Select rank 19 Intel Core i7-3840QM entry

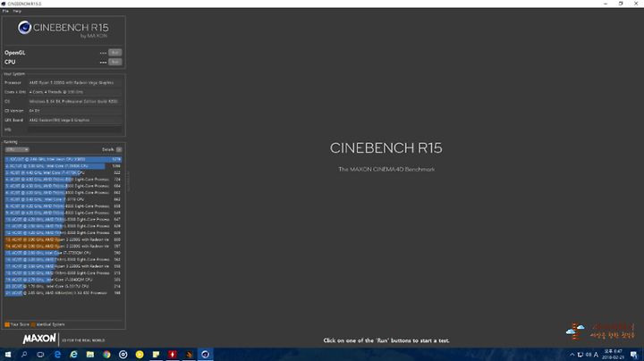pos(64,280)
